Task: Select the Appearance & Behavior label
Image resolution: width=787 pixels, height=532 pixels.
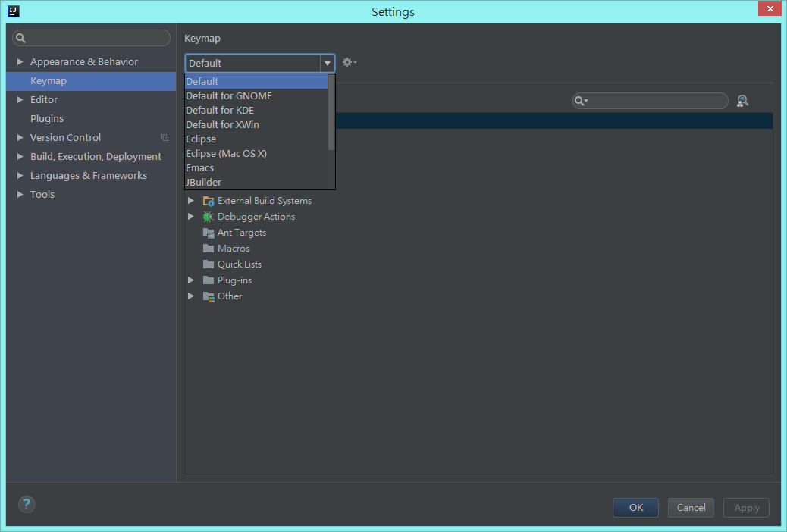Action: click(x=84, y=61)
